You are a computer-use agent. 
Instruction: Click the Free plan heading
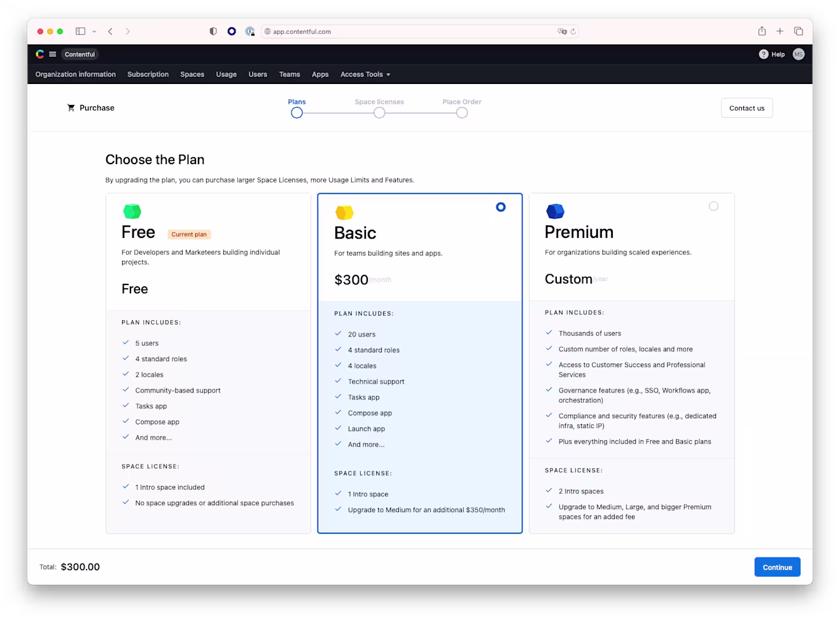(138, 232)
